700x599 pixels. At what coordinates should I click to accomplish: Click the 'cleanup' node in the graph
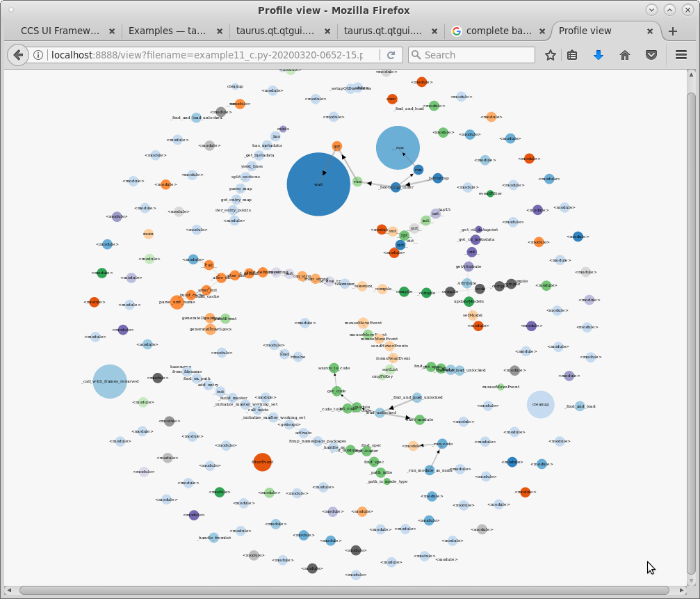(x=541, y=403)
